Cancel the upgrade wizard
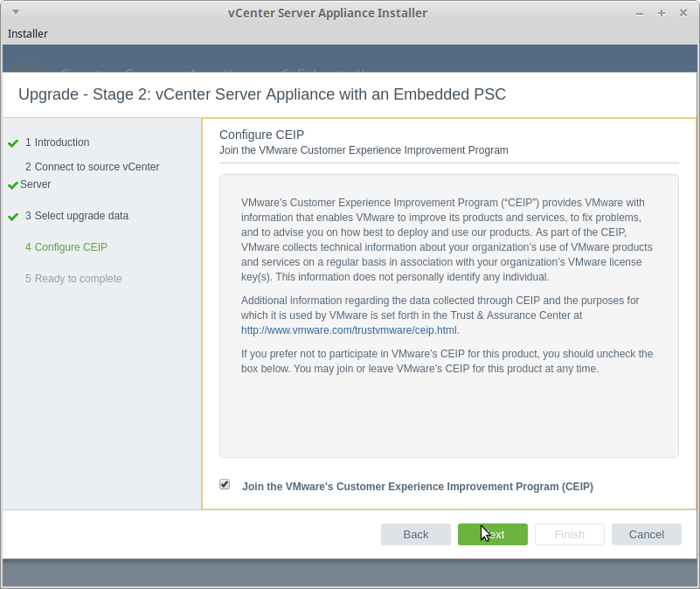 (x=647, y=535)
